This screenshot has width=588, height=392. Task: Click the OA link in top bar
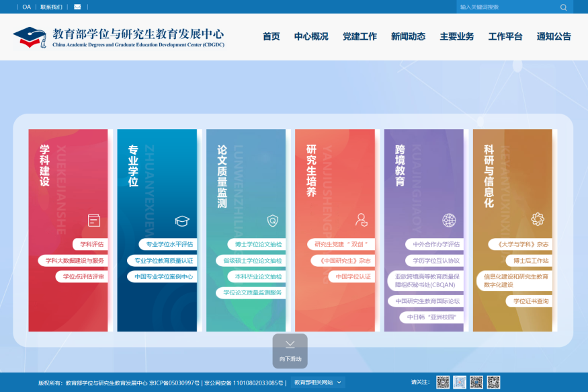click(27, 7)
